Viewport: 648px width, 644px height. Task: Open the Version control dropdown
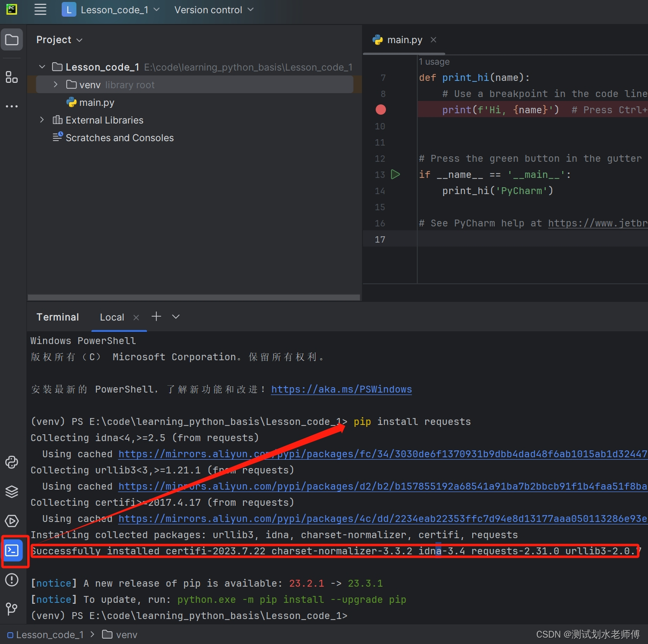(214, 10)
